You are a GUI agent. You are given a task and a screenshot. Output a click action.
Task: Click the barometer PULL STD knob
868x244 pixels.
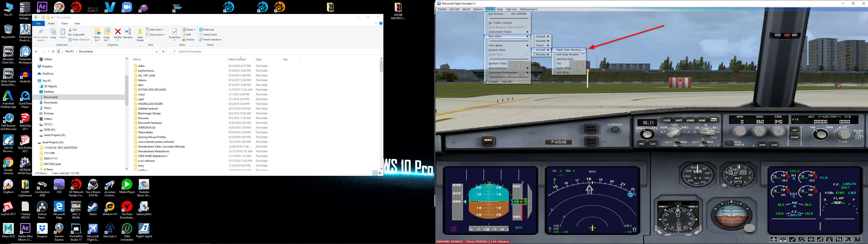coord(647,134)
